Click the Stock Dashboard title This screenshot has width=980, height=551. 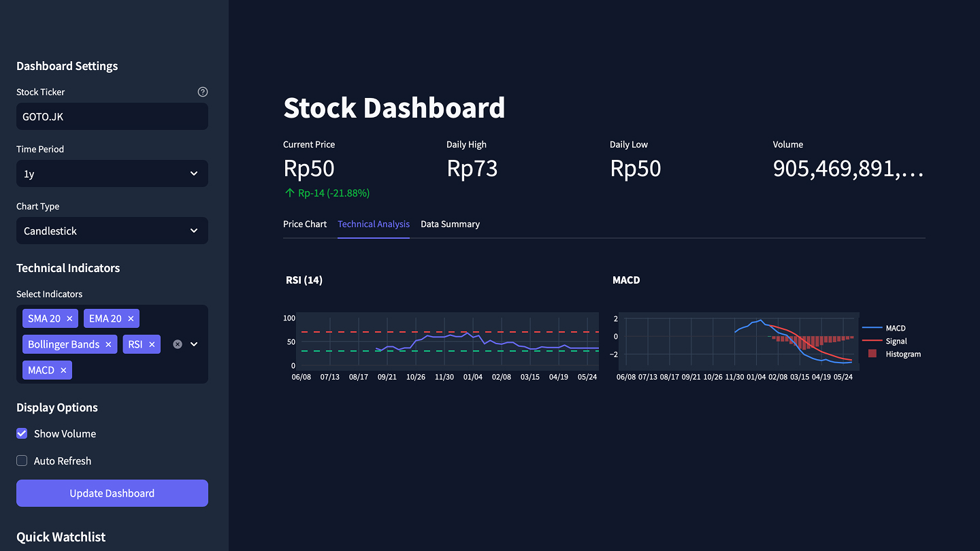[x=394, y=107]
